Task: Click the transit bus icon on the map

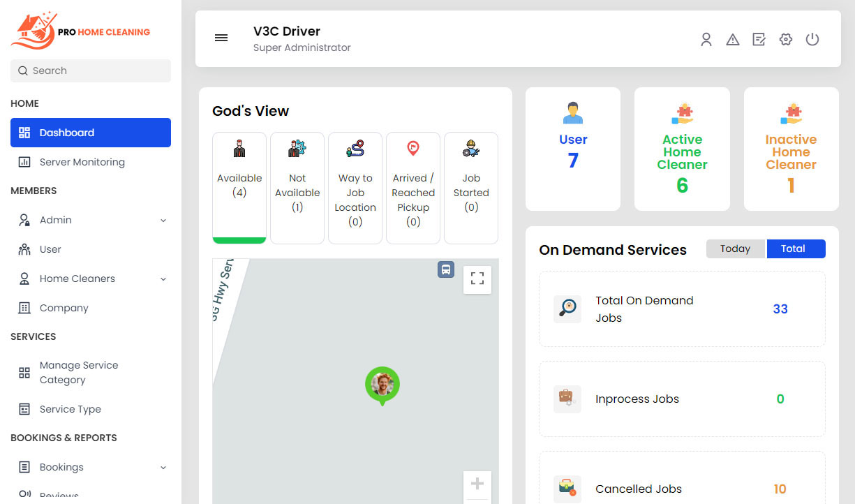Action: tap(445, 269)
